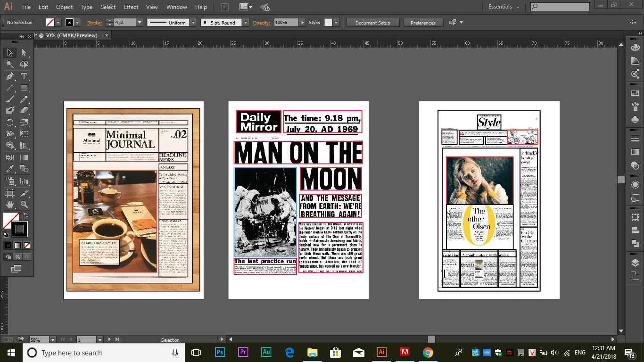Screen dimensions: 644x362
Task: Change screen mode button in Tools panel
Action: [x=17, y=269]
